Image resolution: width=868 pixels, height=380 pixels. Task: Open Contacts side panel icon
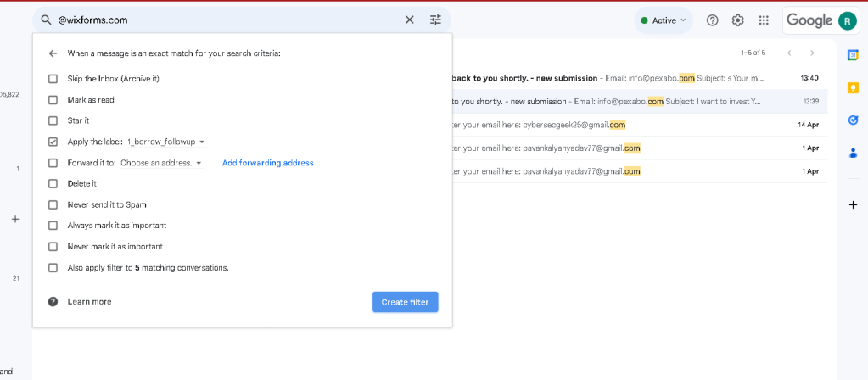(x=853, y=153)
